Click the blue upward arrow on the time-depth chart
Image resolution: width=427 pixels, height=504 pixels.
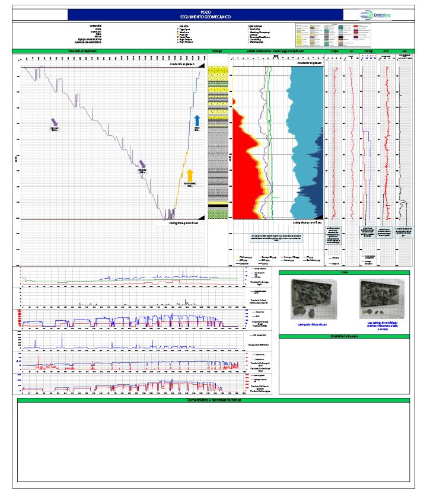pos(197,120)
